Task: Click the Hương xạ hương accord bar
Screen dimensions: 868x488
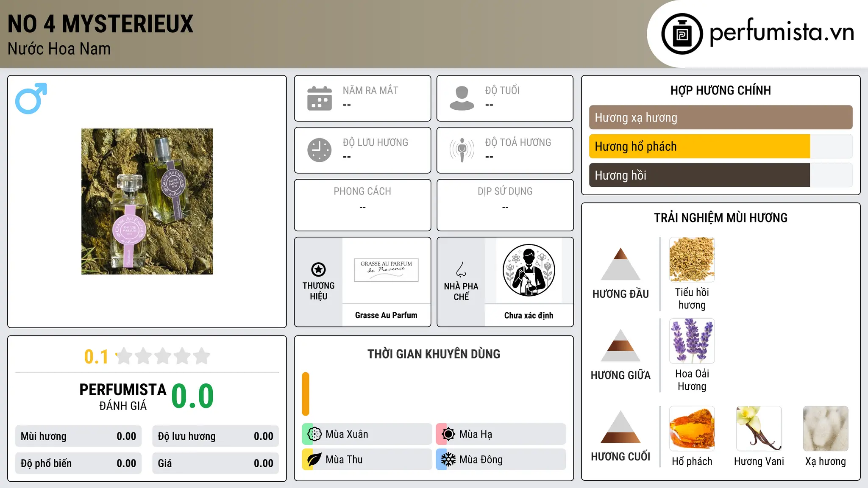Action: pos(721,117)
